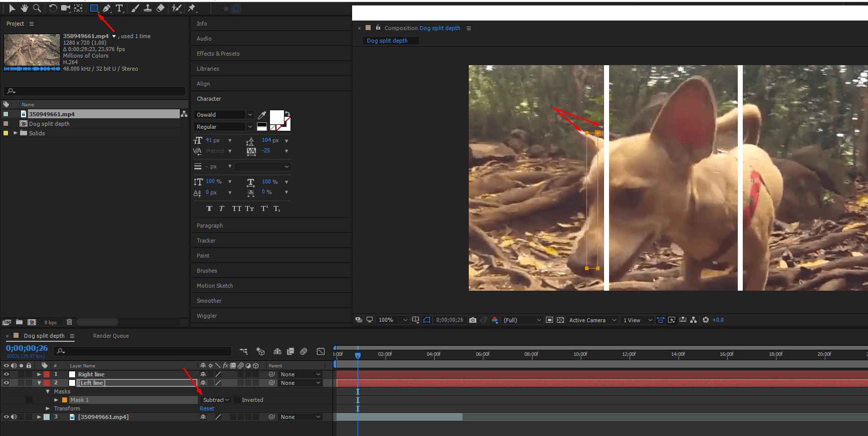Select the Puppet Pin tool
The image size is (868, 436).
(x=191, y=8)
